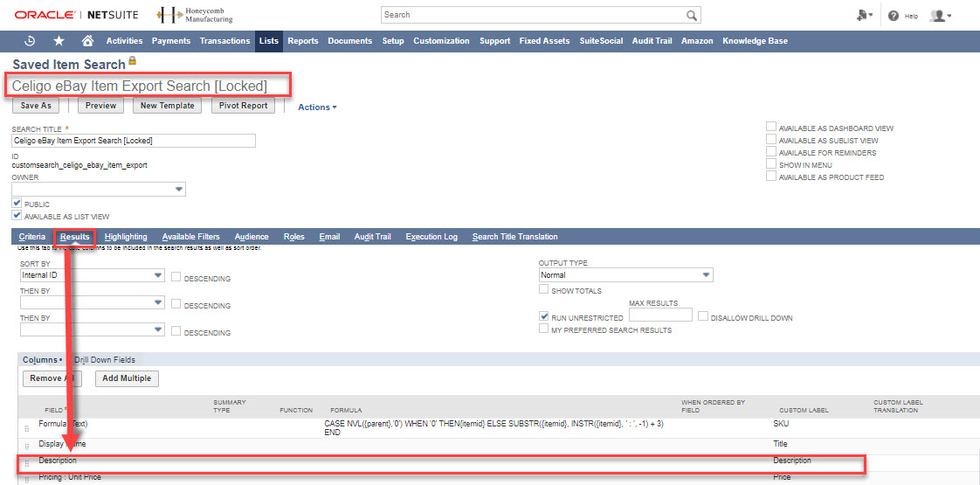This screenshot has width=980, height=485.
Task: Open the create-new icon beside Help
Action: click(865, 15)
